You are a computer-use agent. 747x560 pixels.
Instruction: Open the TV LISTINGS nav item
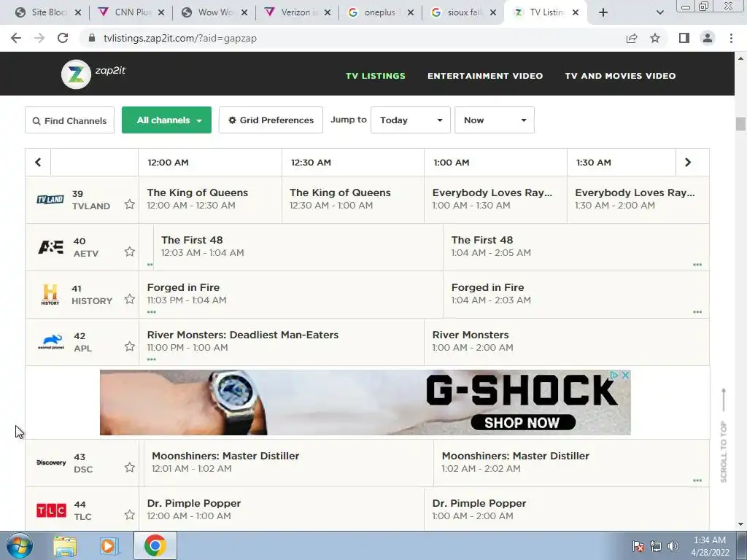[376, 76]
